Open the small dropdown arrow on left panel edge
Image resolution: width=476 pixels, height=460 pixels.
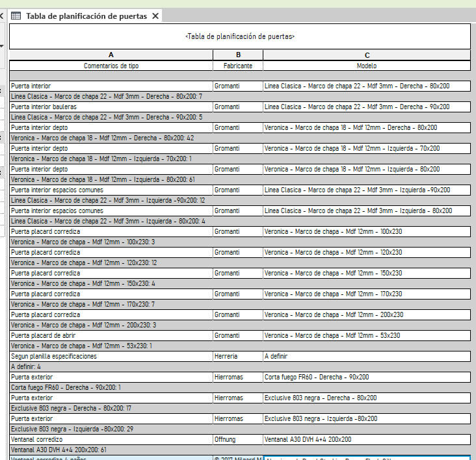point(2,46)
